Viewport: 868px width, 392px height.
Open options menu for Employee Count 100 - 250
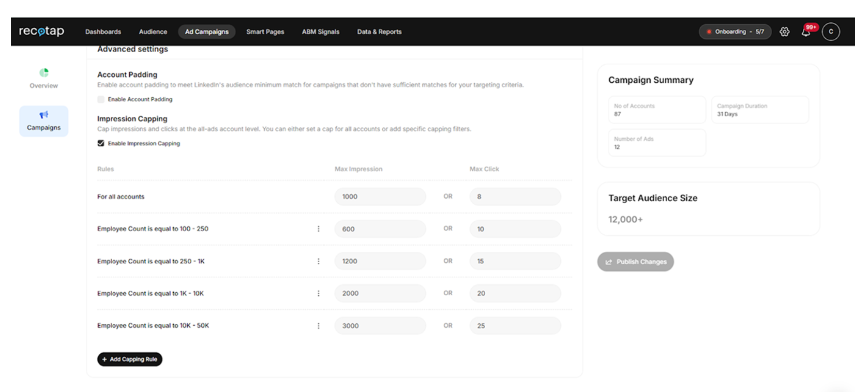pyautogui.click(x=318, y=229)
